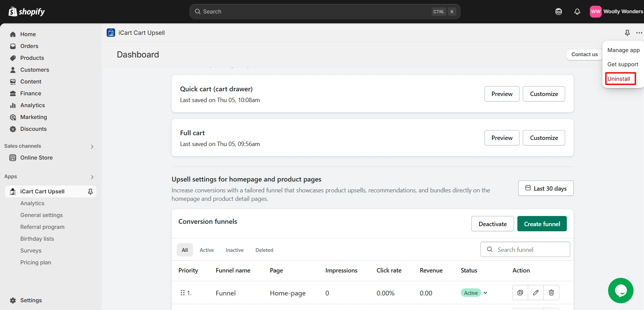Click the Home-page cell in Funnel row
644x310 pixels.
tap(287, 293)
